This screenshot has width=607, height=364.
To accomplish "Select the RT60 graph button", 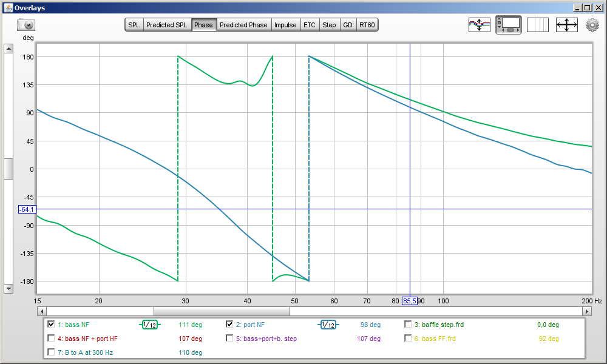I will tap(367, 25).
